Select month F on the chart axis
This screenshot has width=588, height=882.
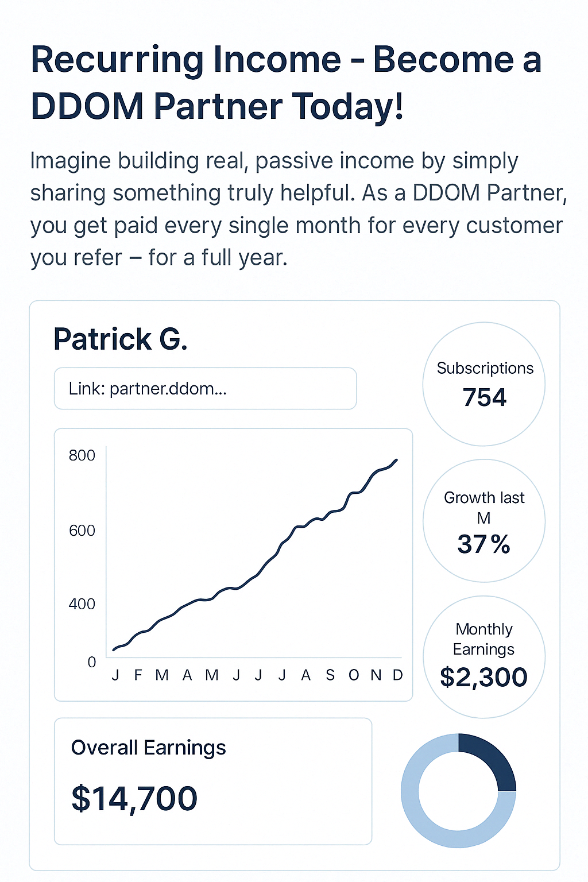pyautogui.click(x=138, y=675)
